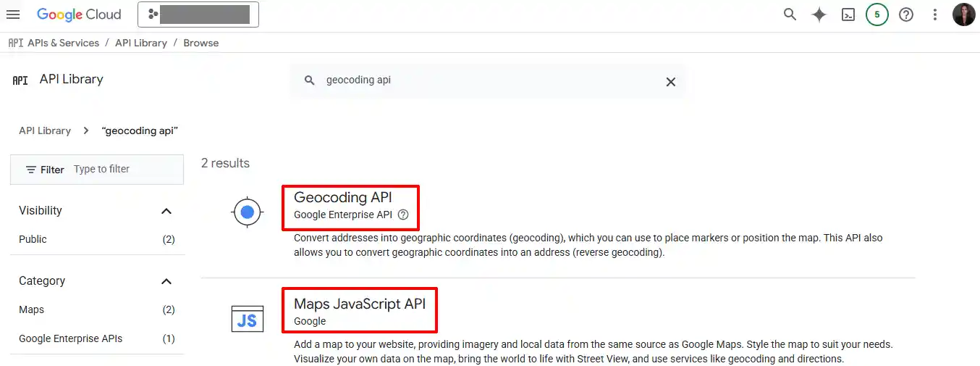Open the Gemini AI sparkle icon
Image resolution: width=980 pixels, height=366 pixels.
[819, 14]
